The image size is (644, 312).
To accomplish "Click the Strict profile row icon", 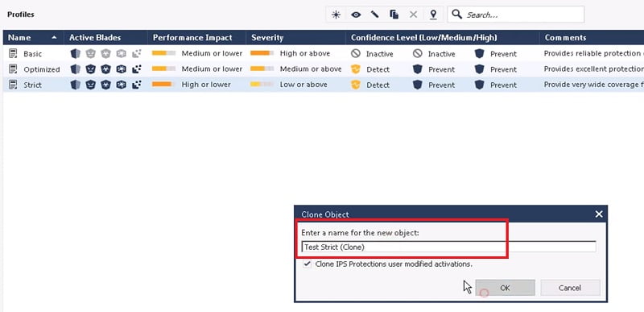I will (13, 85).
